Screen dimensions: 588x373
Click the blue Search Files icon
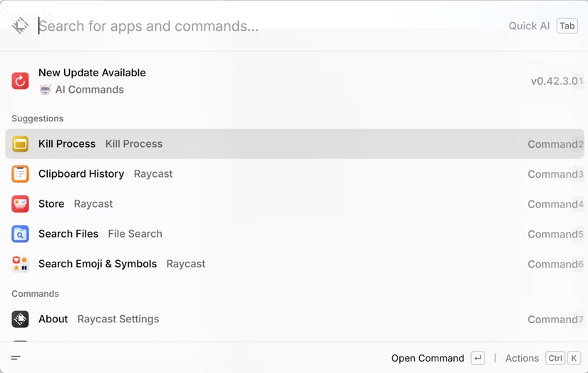click(x=20, y=234)
